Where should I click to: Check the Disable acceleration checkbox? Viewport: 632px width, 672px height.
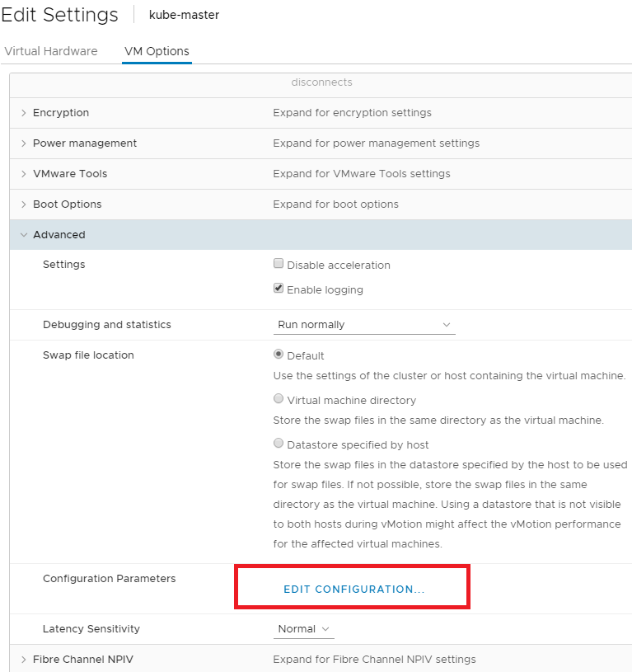click(279, 265)
